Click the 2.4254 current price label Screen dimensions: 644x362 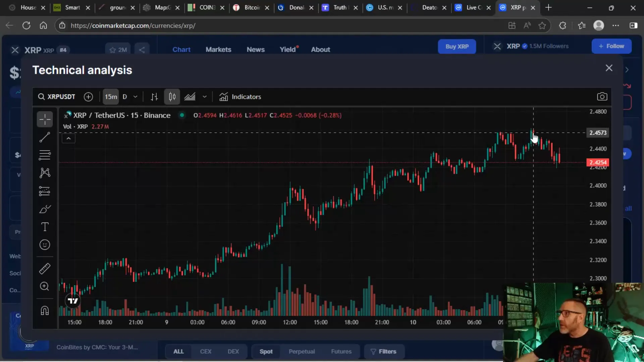598,163
